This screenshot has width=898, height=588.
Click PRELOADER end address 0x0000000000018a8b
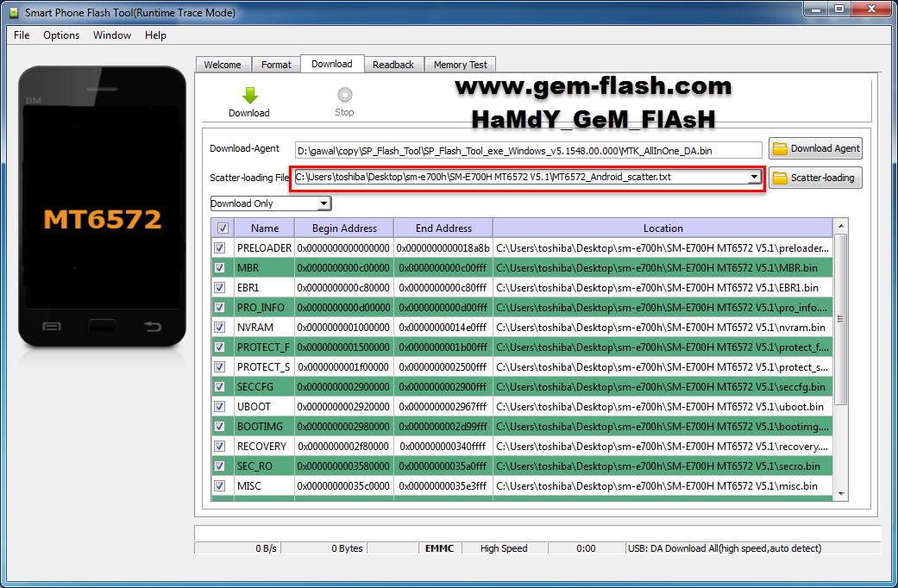443,248
